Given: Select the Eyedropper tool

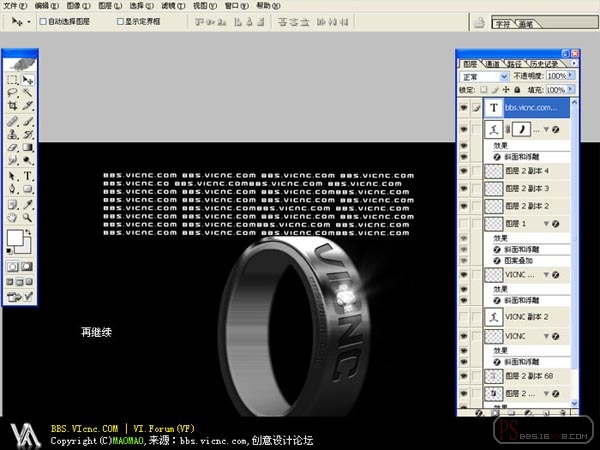Looking at the screenshot, I should 28,204.
